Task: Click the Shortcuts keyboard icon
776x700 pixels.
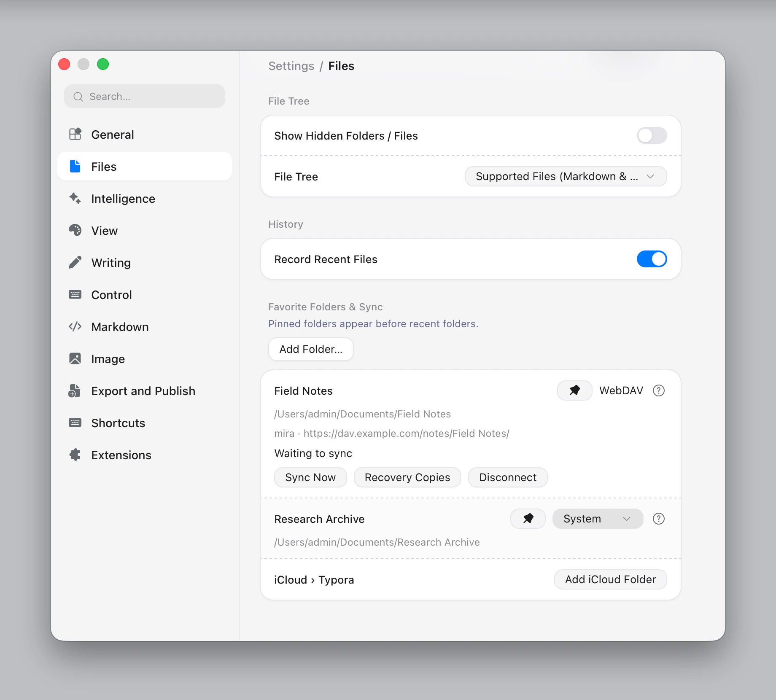Action: 75,423
